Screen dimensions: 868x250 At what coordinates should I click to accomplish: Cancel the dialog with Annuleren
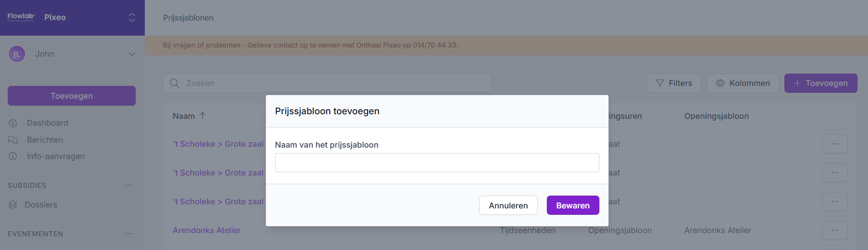click(x=508, y=205)
